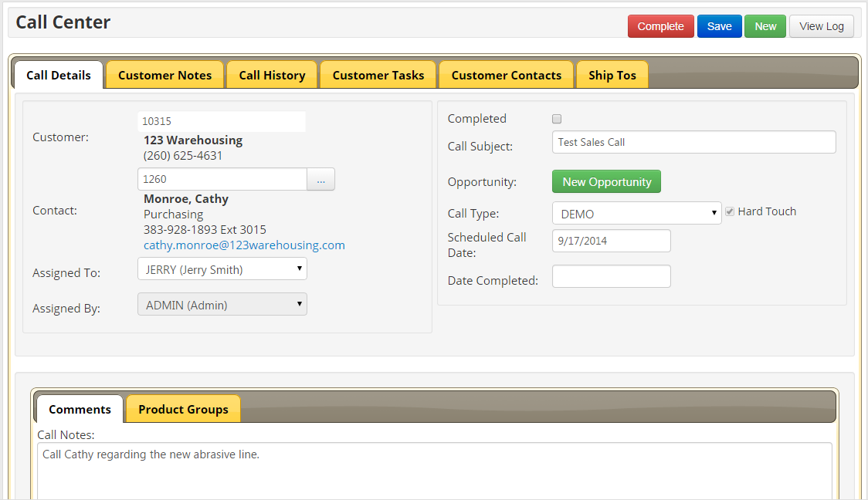Switch to the Call Details tab
The width and height of the screenshot is (868, 500).
(x=59, y=75)
